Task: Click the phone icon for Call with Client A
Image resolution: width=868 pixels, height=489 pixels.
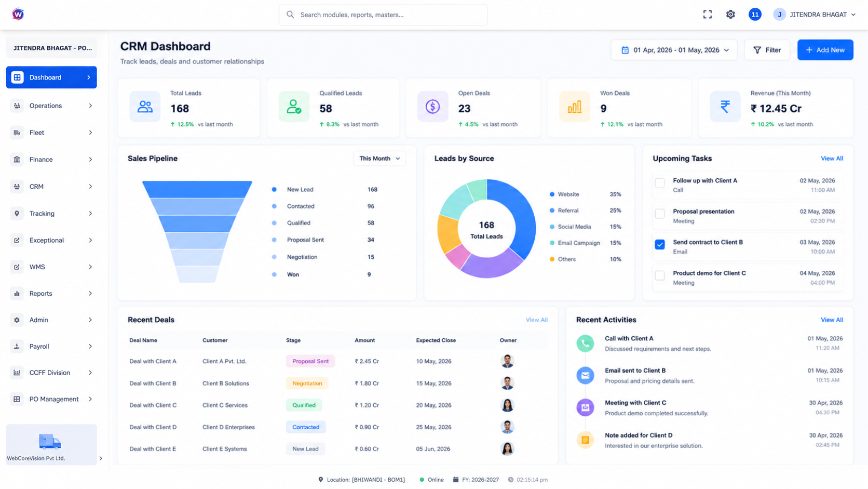Action: (x=585, y=343)
